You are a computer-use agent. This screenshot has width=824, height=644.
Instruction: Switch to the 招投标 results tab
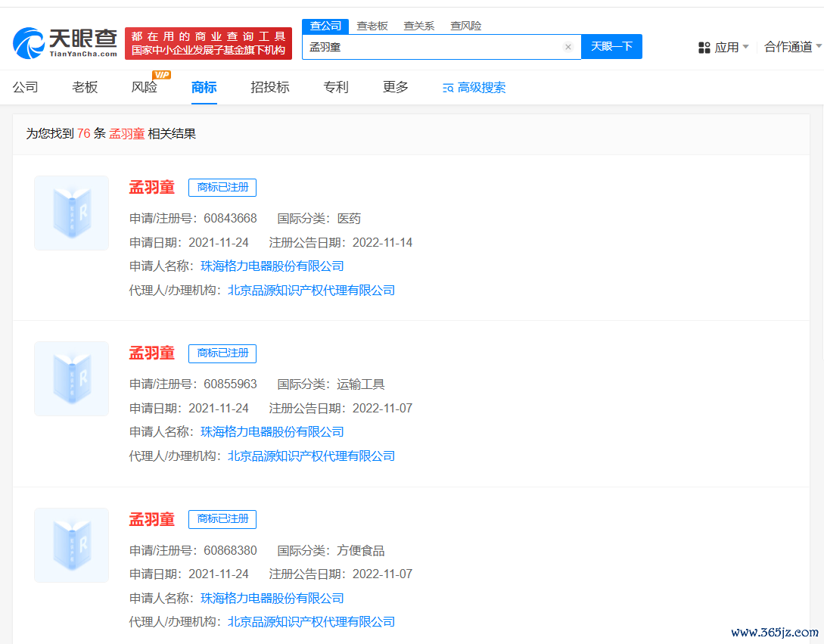(x=269, y=87)
